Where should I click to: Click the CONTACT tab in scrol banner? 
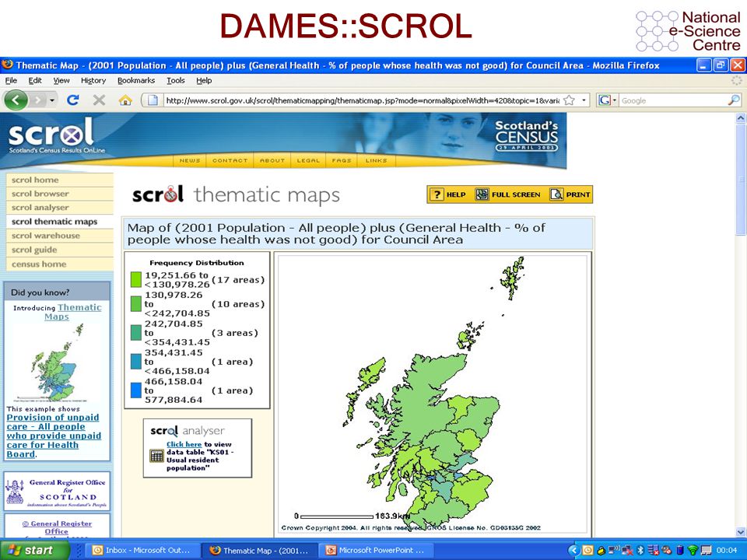230,160
